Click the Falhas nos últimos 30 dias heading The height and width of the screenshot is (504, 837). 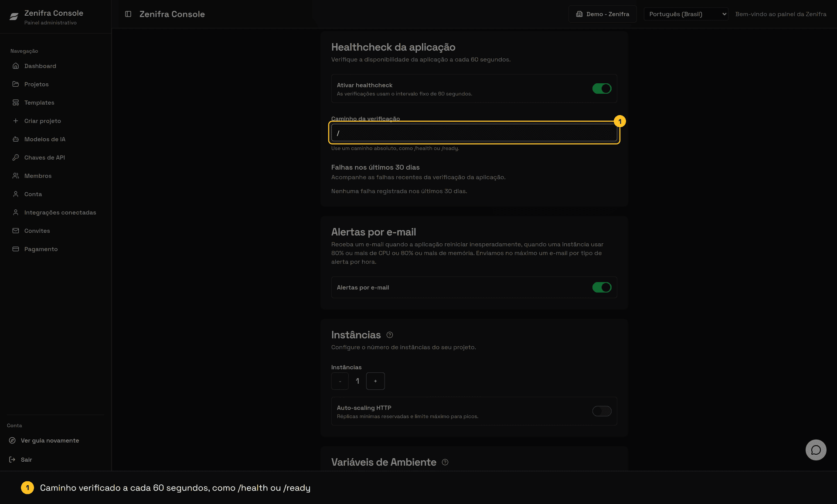(375, 167)
